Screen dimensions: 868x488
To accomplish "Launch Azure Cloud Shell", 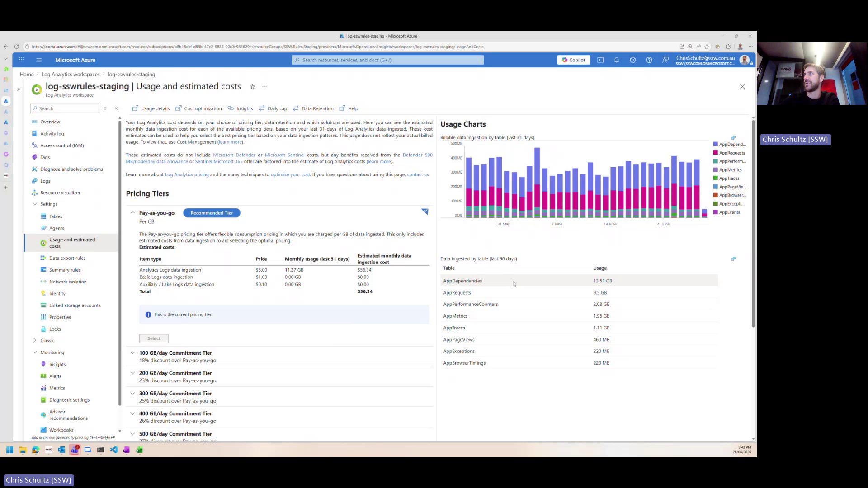I will 600,60.
